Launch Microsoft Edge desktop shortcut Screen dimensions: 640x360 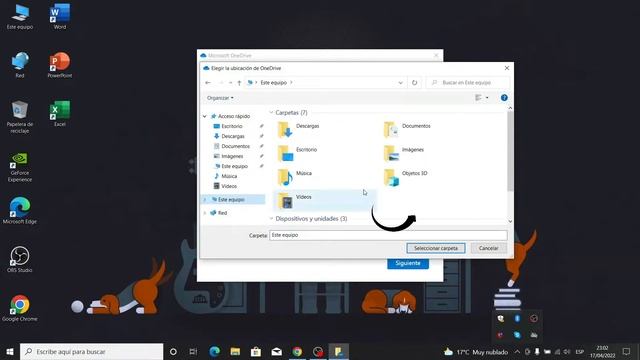20,211
